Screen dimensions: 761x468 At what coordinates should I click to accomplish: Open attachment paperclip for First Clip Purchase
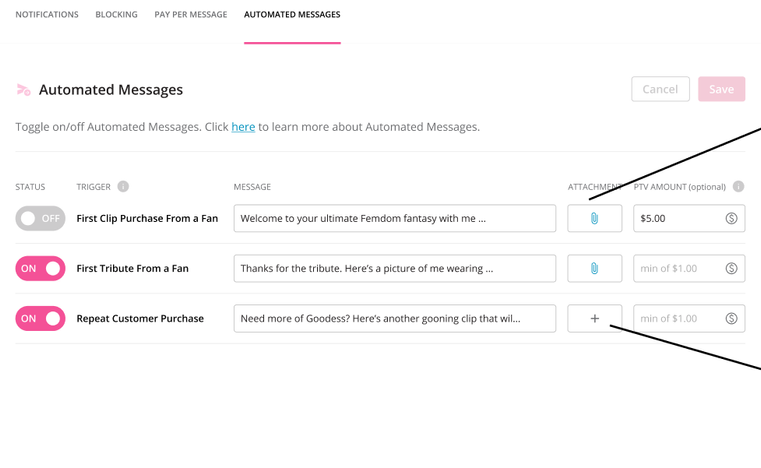click(x=595, y=218)
